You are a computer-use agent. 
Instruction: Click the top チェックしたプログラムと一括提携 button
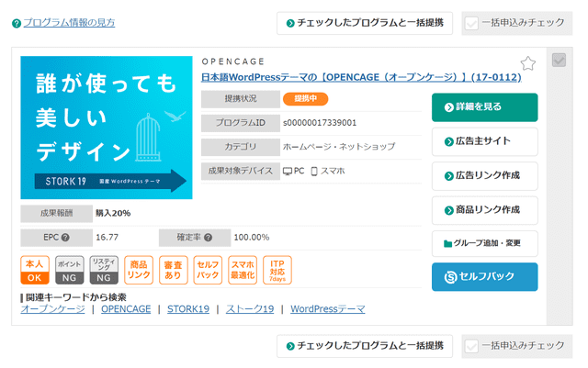pyautogui.click(x=365, y=23)
